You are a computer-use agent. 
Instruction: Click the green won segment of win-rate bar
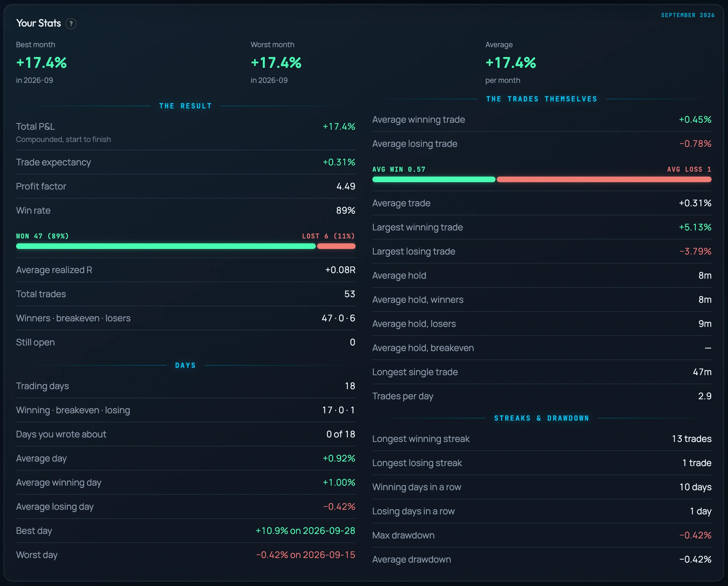tap(166, 246)
